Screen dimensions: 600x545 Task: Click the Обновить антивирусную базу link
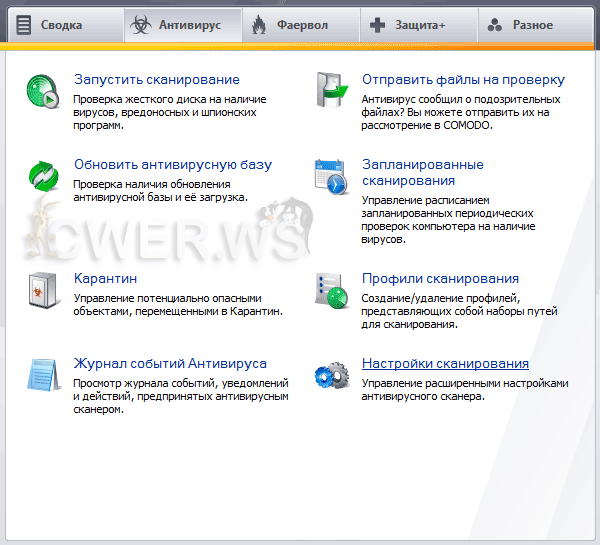[x=172, y=164]
